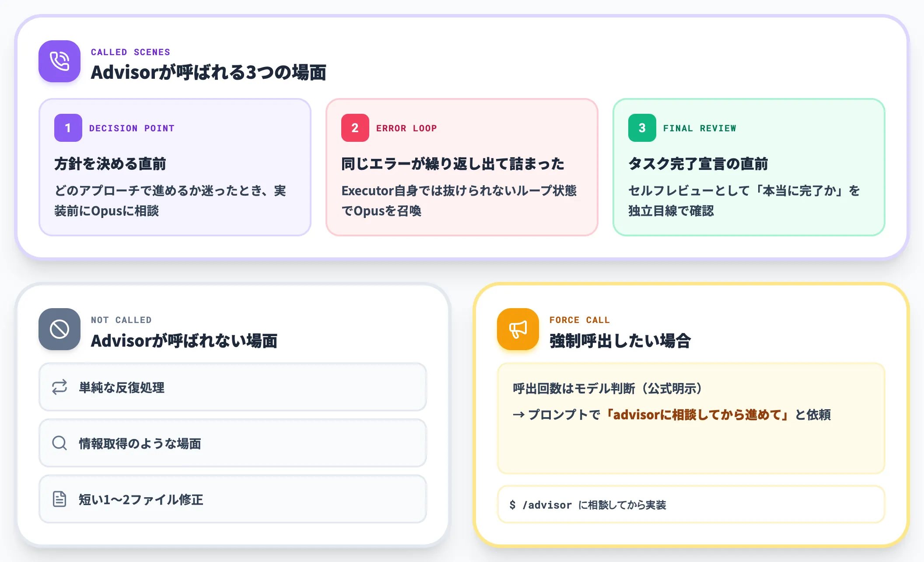This screenshot has height=562, width=924.
Task: Click the title 方針を決める直前
Action: click(x=110, y=164)
